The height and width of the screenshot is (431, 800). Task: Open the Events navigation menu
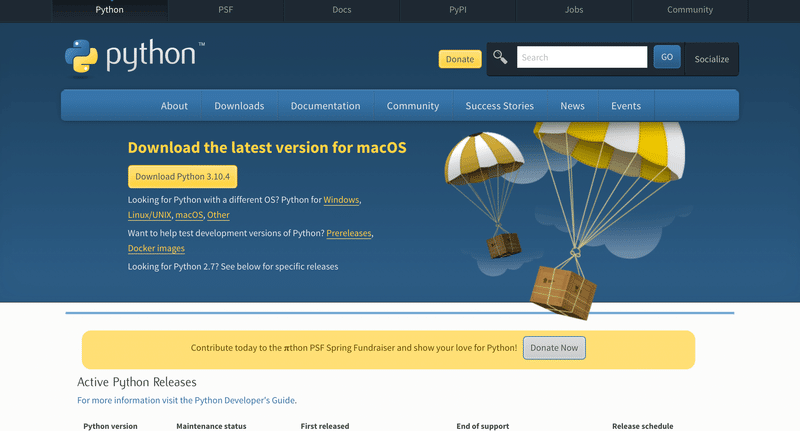626,106
